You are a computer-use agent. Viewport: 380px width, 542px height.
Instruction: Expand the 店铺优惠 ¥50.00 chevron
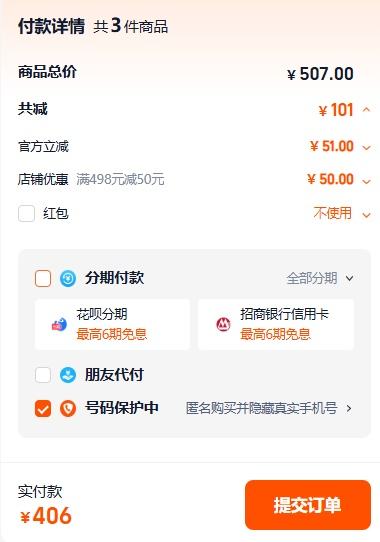366,181
